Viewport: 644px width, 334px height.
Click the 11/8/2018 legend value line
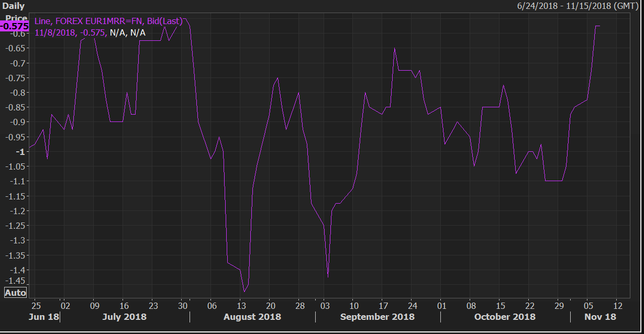click(90, 33)
